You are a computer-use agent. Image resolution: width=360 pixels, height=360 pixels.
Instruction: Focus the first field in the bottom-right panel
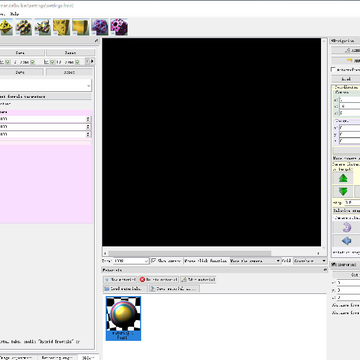coord(348,283)
